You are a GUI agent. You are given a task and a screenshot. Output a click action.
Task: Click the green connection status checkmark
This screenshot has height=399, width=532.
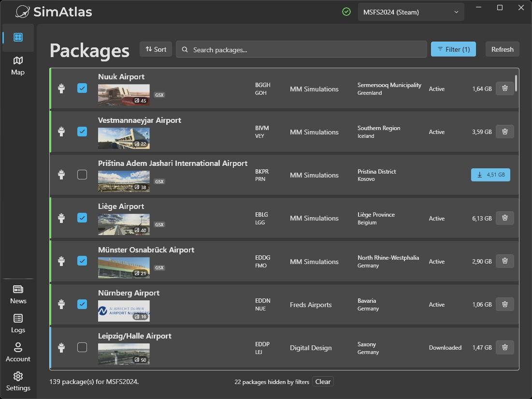tap(346, 12)
